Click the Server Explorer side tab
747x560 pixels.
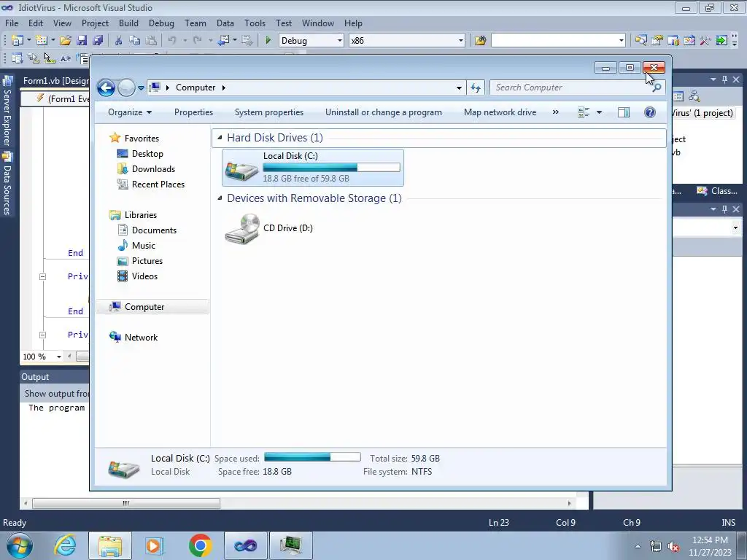(7, 112)
